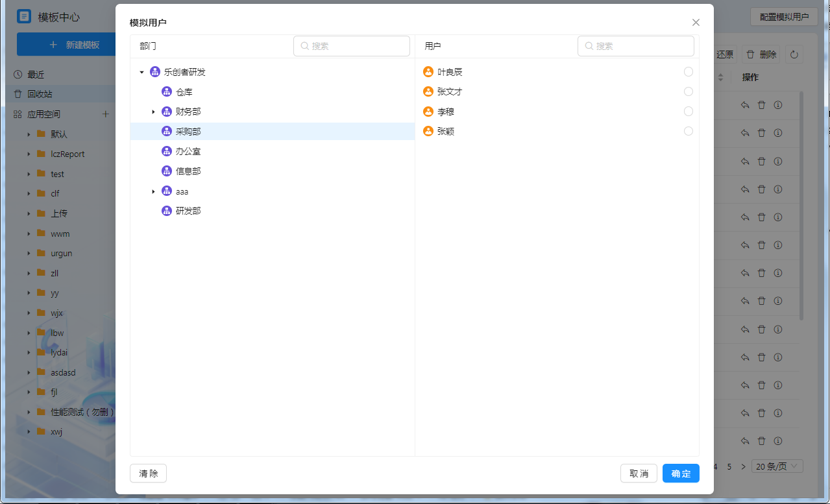Click the 研发部 department icon
The height and width of the screenshot is (504, 830).
pos(167,211)
